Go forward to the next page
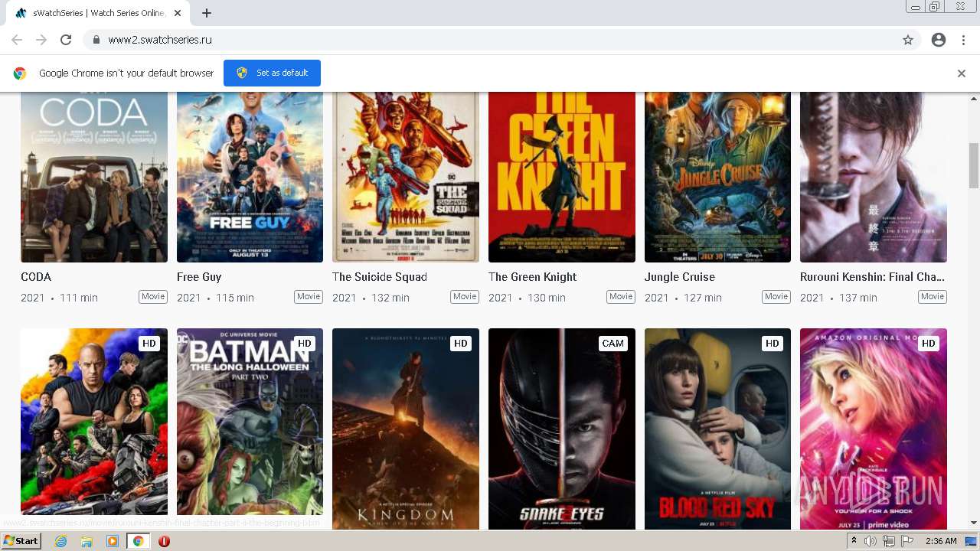 pos(41,40)
